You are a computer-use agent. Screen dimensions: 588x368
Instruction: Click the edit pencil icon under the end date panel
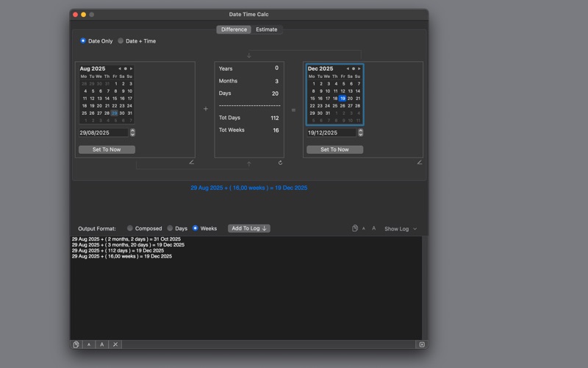[420, 162]
